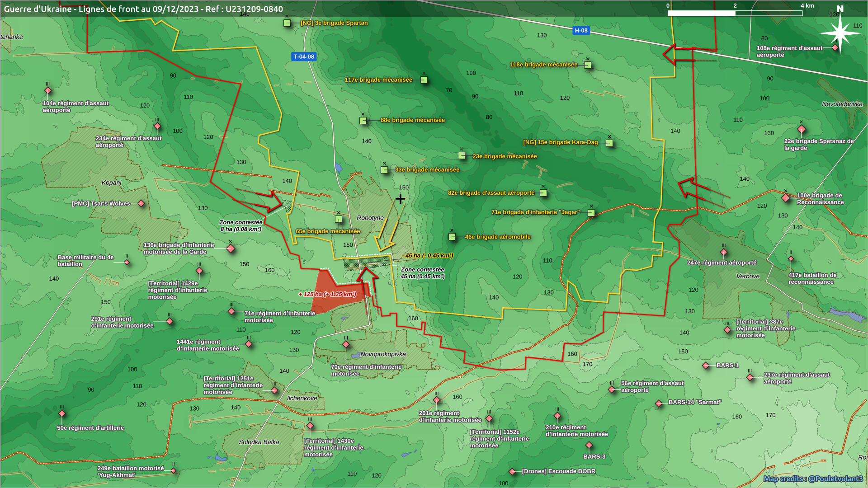Click the 65e brigade mécanisée unit icon
The width and height of the screenshot is (868, 488).
(x=339, y=220)
